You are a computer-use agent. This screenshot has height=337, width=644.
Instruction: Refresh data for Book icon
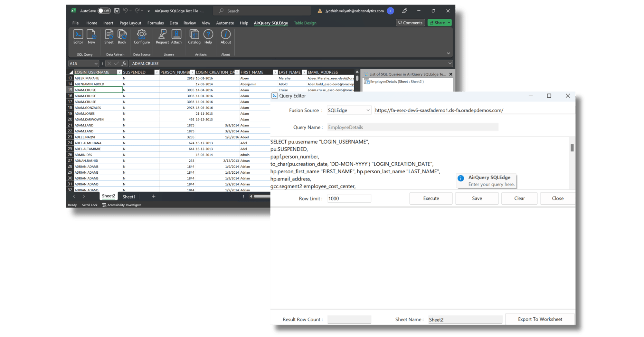122,37
